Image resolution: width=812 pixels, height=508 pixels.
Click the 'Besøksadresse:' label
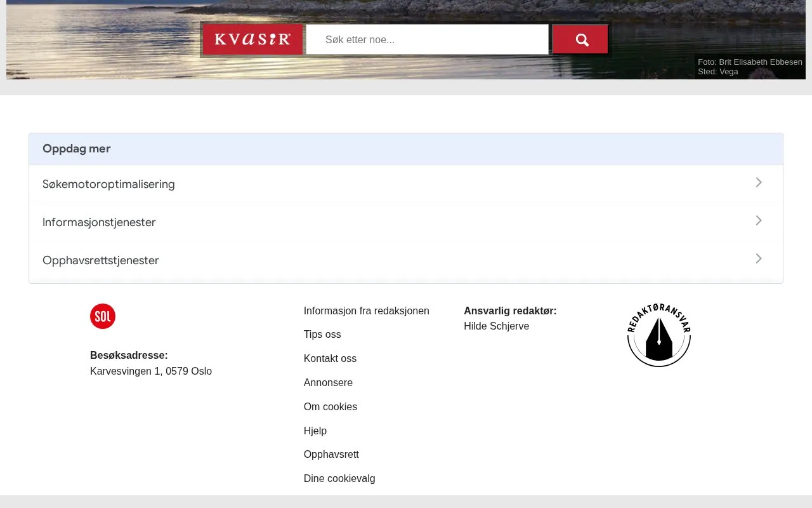[129, 355]
